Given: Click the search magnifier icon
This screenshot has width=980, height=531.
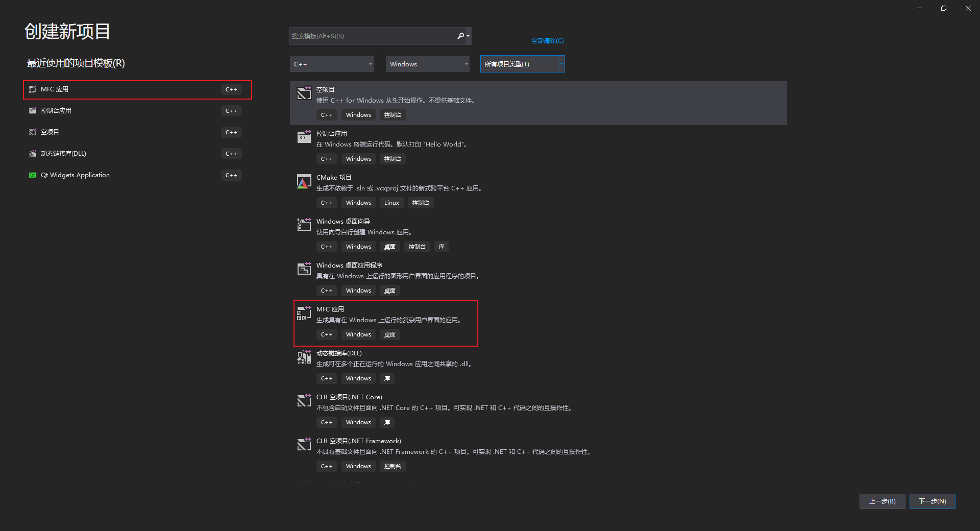Looking at the screenshot, I should 460,36.
